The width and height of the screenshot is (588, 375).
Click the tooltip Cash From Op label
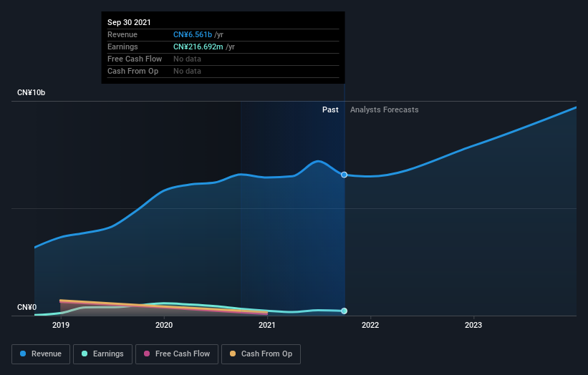[132, 71]
